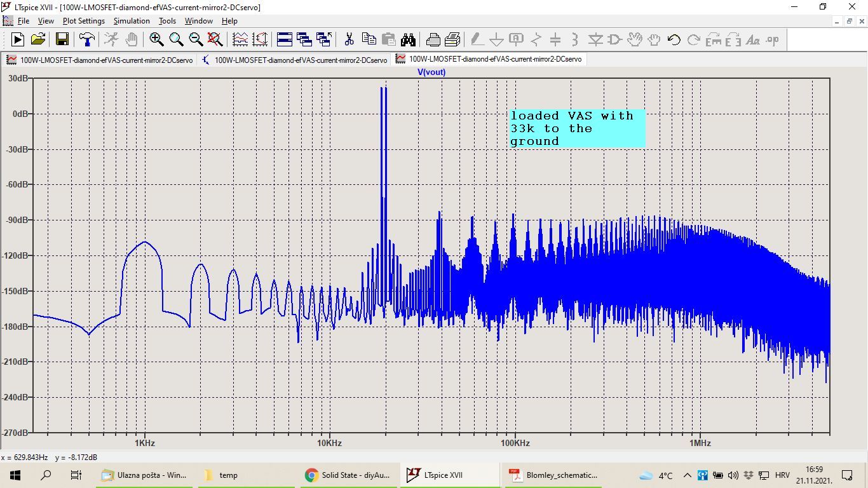Click the Halt simulation hand icon
The width and height of the screenshot is (868, 488).
pyautogui.click(x=131, y=39)
